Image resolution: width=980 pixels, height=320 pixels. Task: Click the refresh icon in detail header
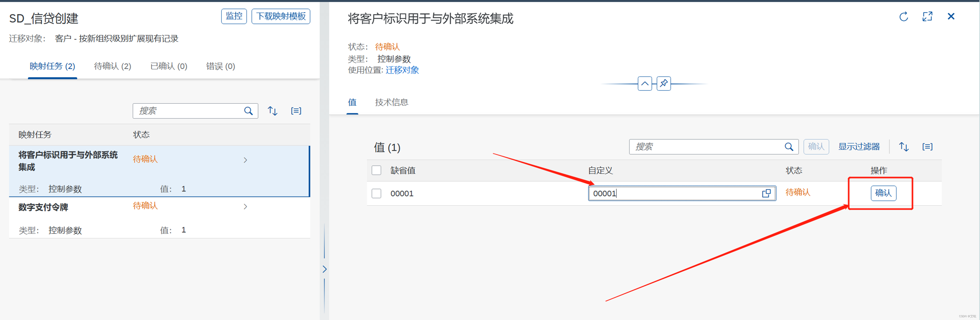pos(904,16)
